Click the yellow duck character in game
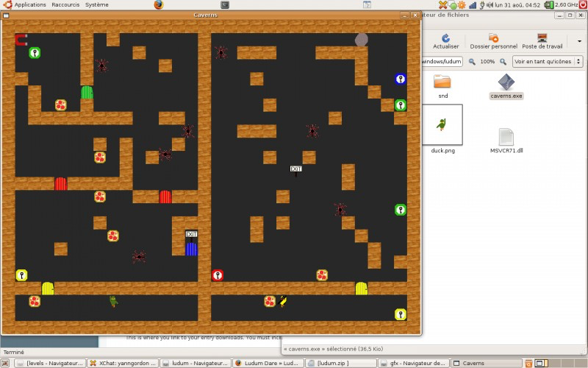This screenshot has width=588, height=368. [x=283, y=301]
